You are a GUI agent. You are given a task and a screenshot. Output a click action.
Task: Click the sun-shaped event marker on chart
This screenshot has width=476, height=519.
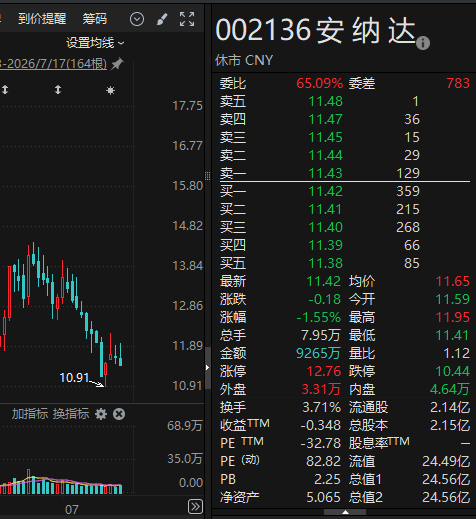point(110,90)
